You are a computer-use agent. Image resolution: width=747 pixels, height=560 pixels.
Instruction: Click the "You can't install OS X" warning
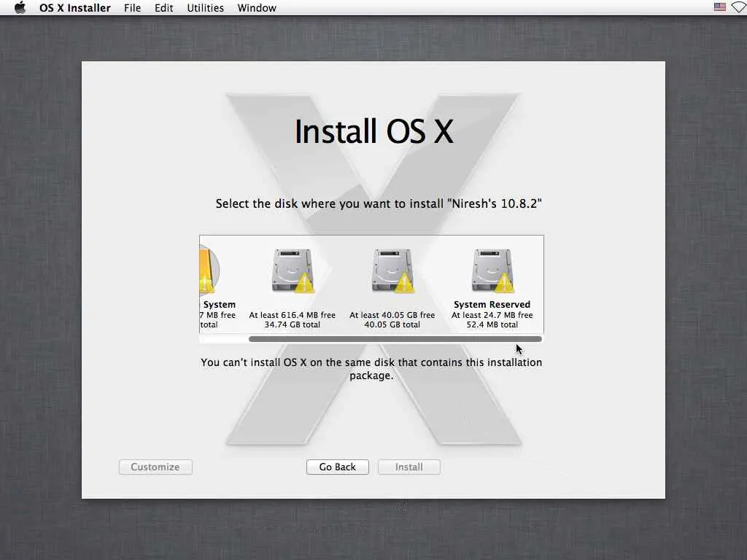[371, 369]
